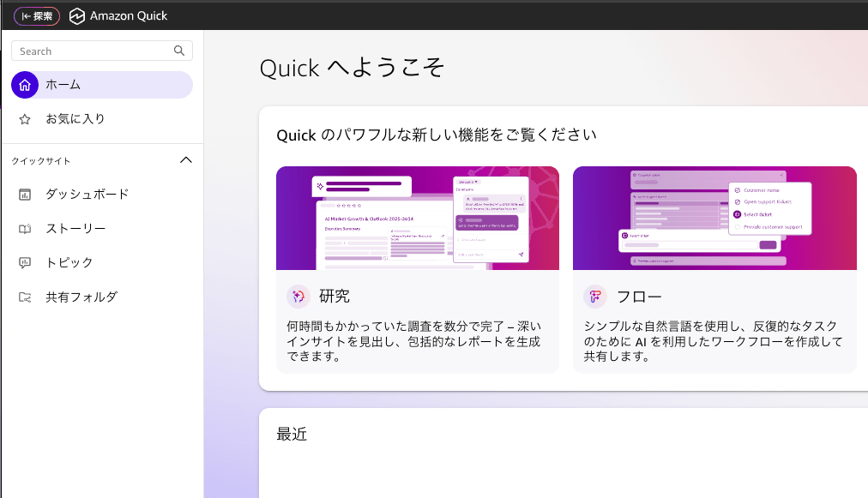This screenshot has width=868, height=498.
Task: Click the お気に入り star icon
Action: pyautogui.click(x=24, y=119)
